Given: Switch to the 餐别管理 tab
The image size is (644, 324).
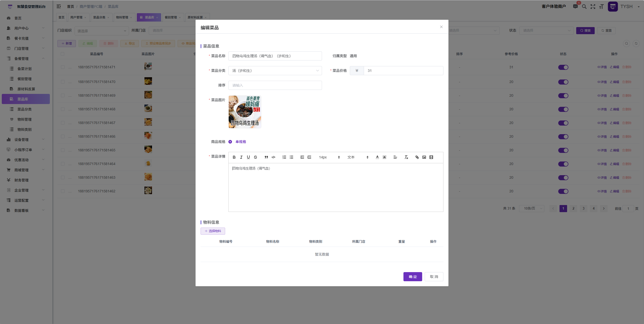Looking at the screenshot, I should coord(171,17).
